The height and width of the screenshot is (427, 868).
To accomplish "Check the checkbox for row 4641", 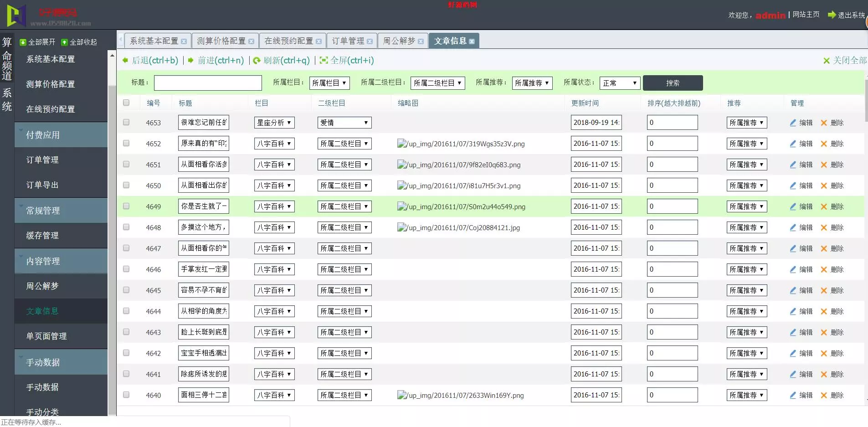I will pos(126,374).
